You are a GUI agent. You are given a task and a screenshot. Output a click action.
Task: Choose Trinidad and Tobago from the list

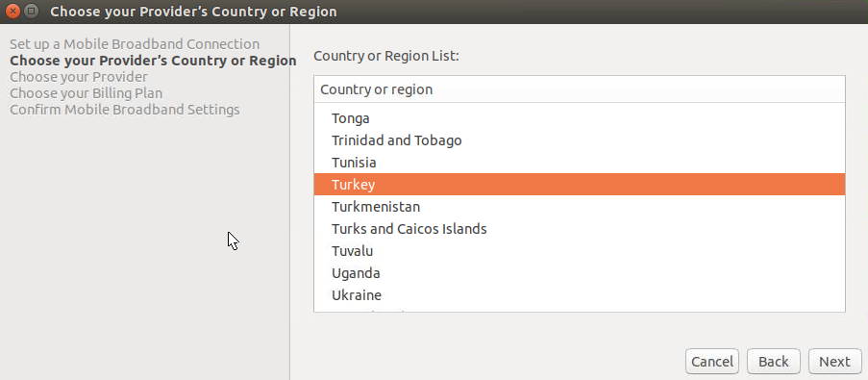coord(579,140)
